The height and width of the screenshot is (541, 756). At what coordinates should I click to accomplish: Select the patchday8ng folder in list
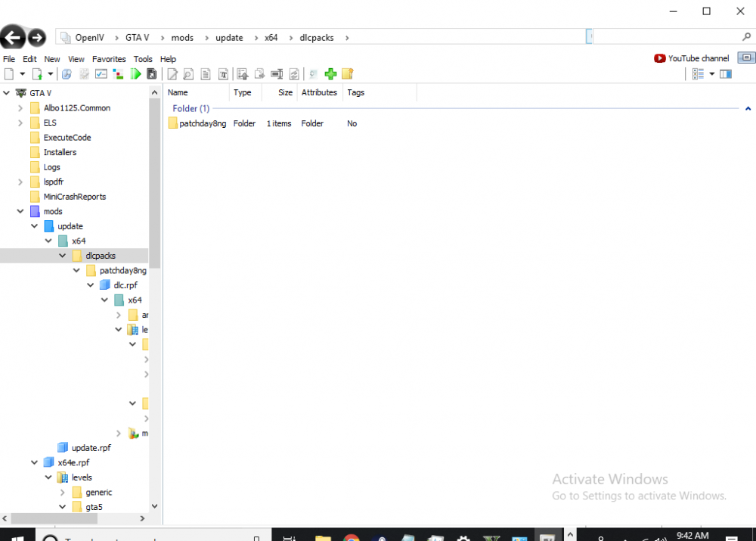pos(202,123)
